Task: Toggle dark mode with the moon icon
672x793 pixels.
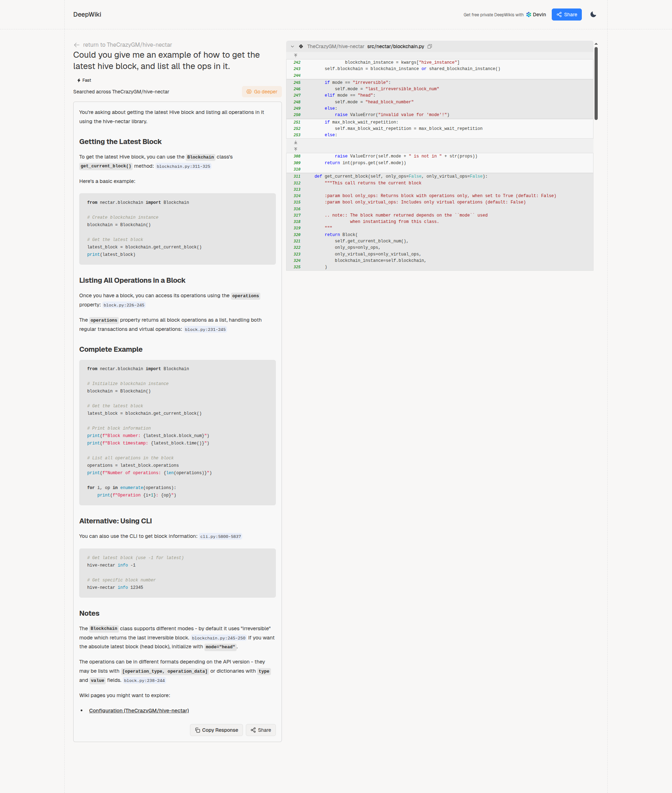Action: click(593, 15)
